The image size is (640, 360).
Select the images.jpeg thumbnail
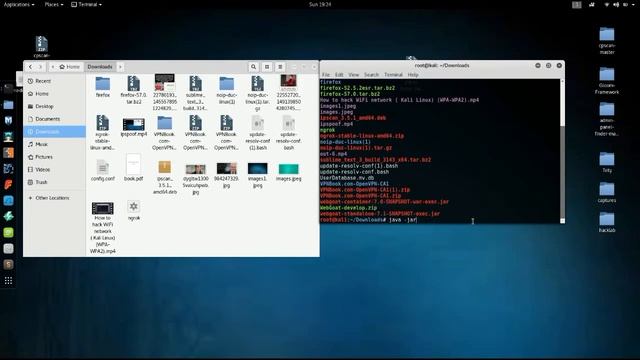tap(289, 172)
